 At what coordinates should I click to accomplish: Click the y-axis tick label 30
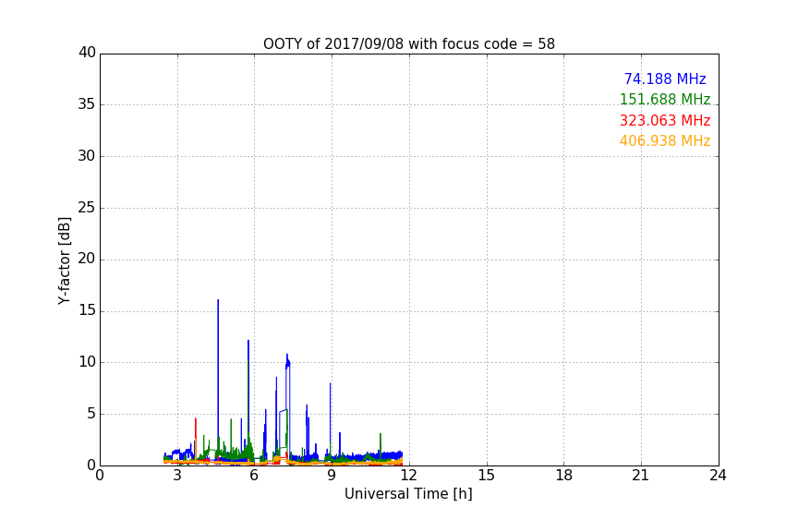(87, 156)
